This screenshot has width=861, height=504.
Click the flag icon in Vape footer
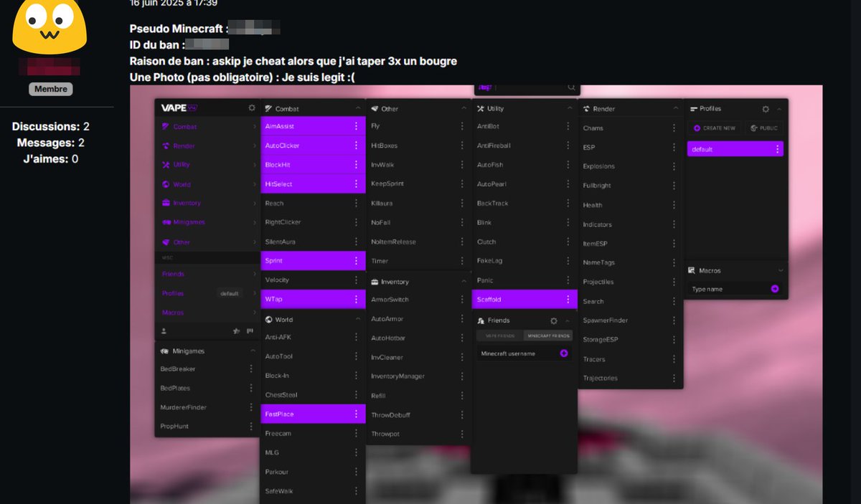point(250,331)
